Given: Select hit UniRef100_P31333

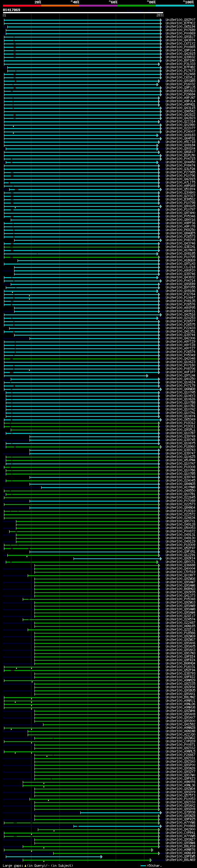Looking at the screenshot, I should coord(180,64).
